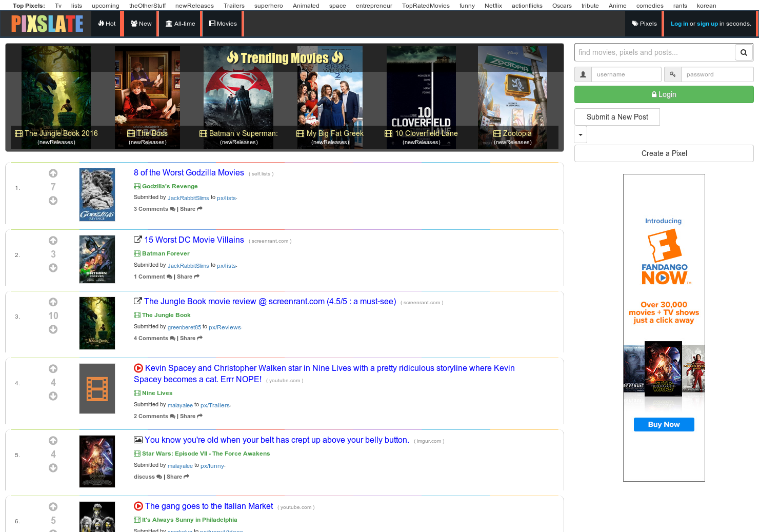This screenshot has height=532, width=759.
Task: Click film icon next to Godzilla's Revenge
Action: 137,186
